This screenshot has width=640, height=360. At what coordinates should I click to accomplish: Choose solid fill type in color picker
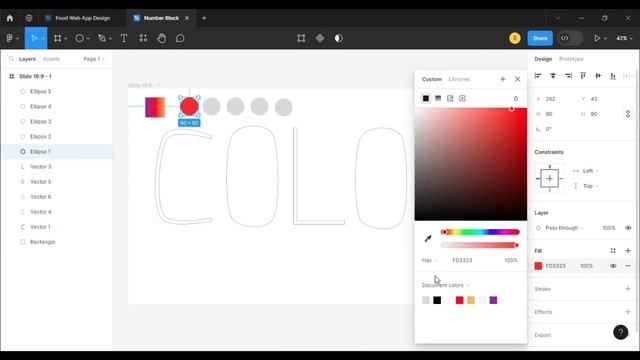(426, 98)
